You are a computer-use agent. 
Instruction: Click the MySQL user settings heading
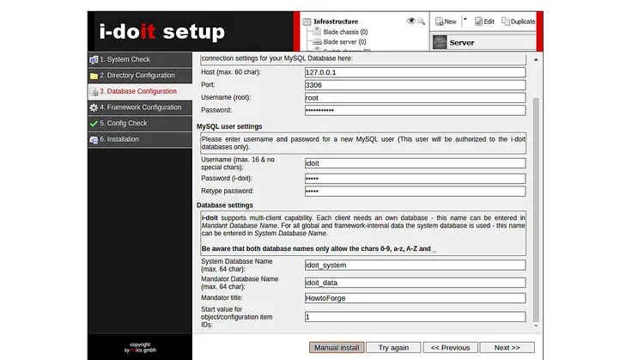tap(229, 126)
